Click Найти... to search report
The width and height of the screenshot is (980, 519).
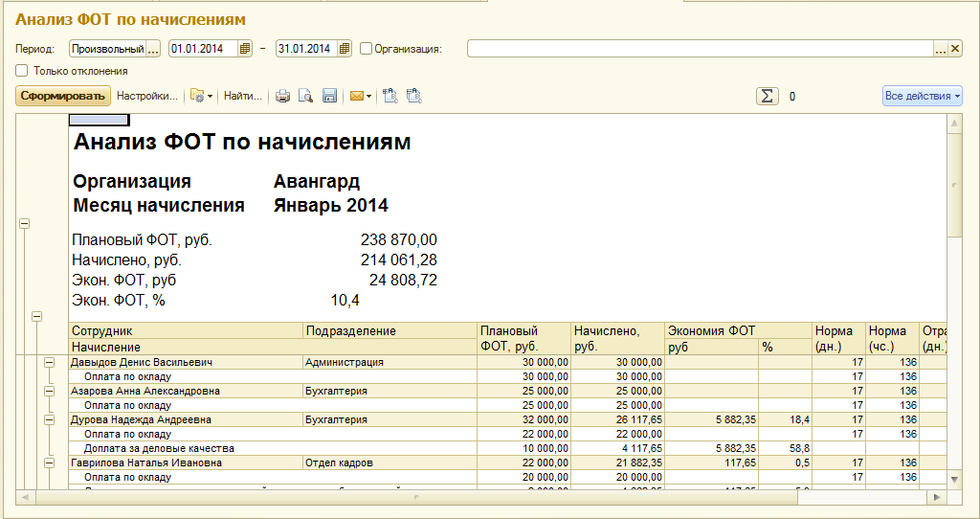pos(242,96)
